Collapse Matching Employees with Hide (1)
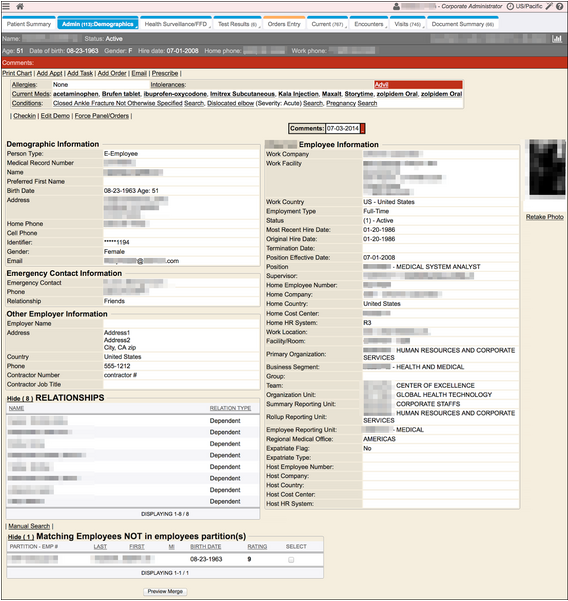The height and width of the screenshot is (601, 568). point(21,537)
